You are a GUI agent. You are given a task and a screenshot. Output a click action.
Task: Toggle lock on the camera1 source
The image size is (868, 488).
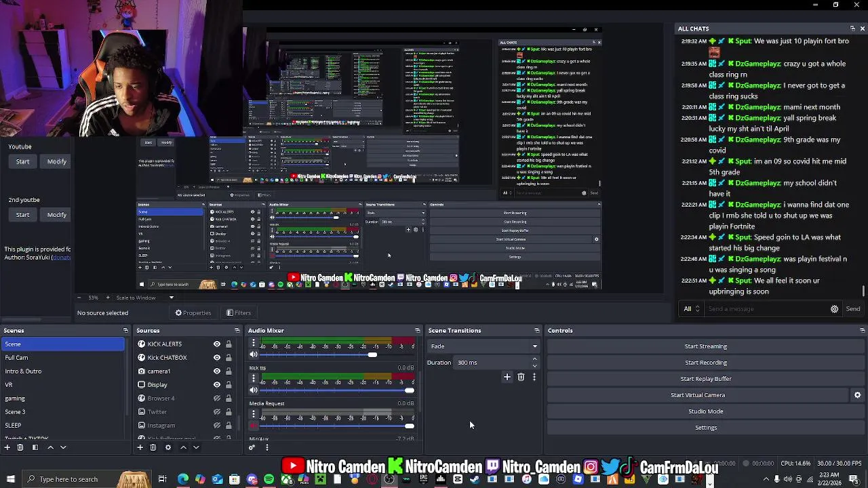pos(228,371)
